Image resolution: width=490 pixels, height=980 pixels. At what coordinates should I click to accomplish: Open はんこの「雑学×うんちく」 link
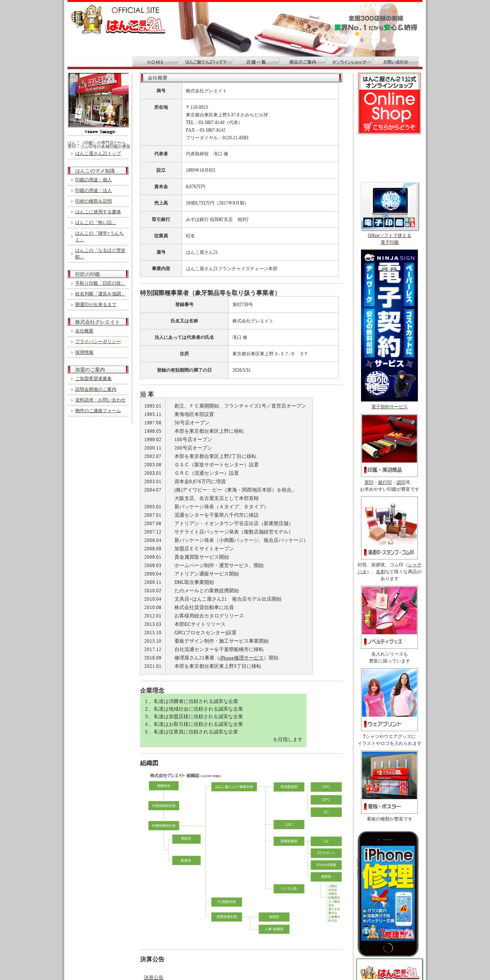[x=99, y=236]
